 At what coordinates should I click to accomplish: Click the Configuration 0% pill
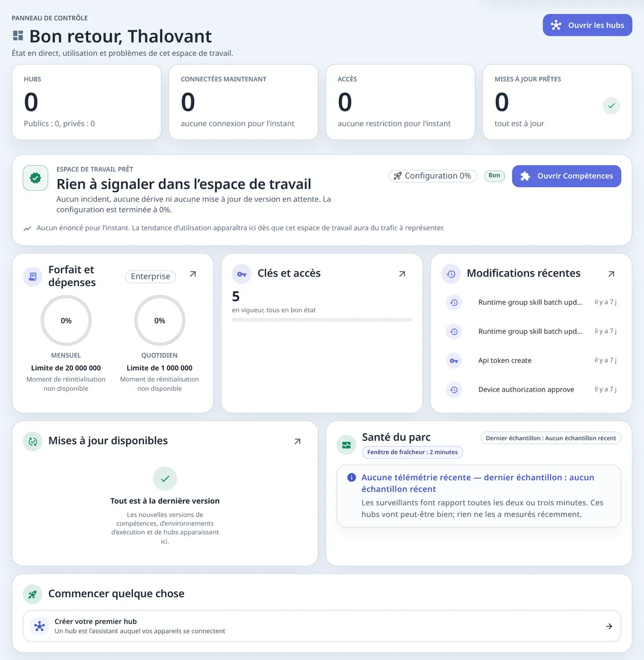pos(433,176)
